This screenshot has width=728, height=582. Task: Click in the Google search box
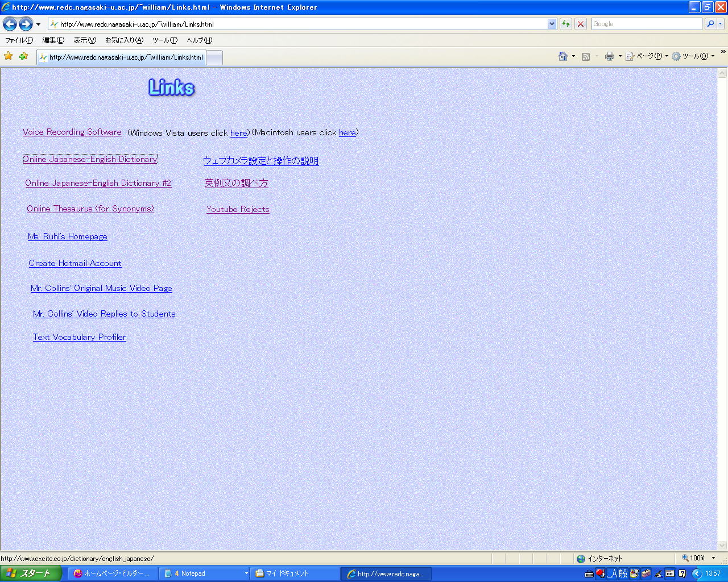(x=646, y=24)
